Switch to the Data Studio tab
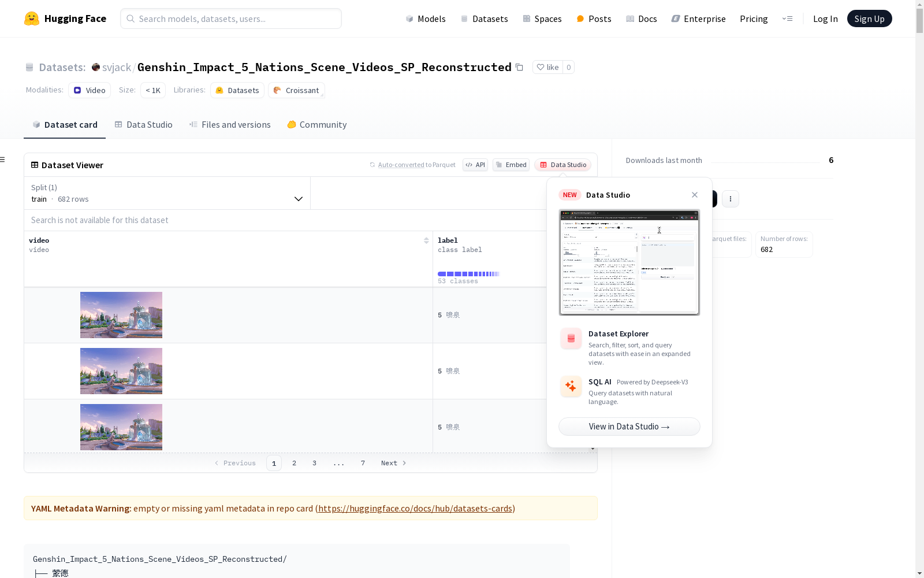 (x=144, y=125)
